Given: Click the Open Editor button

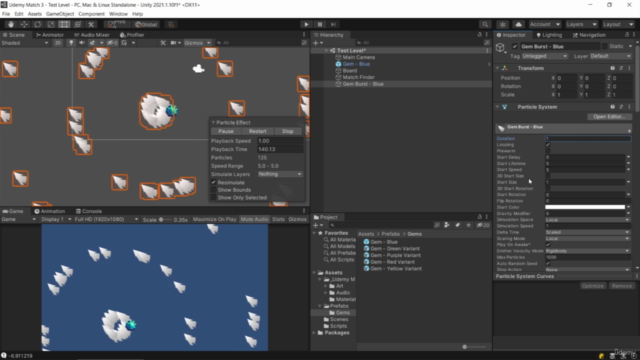Looking at the screenshot, I should tap(609, 117).
